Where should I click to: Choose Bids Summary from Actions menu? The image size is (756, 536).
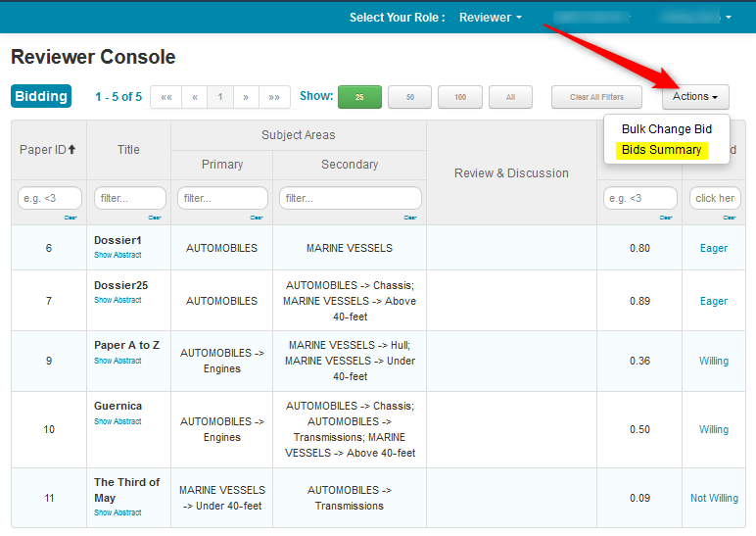[x=661, y=150]
